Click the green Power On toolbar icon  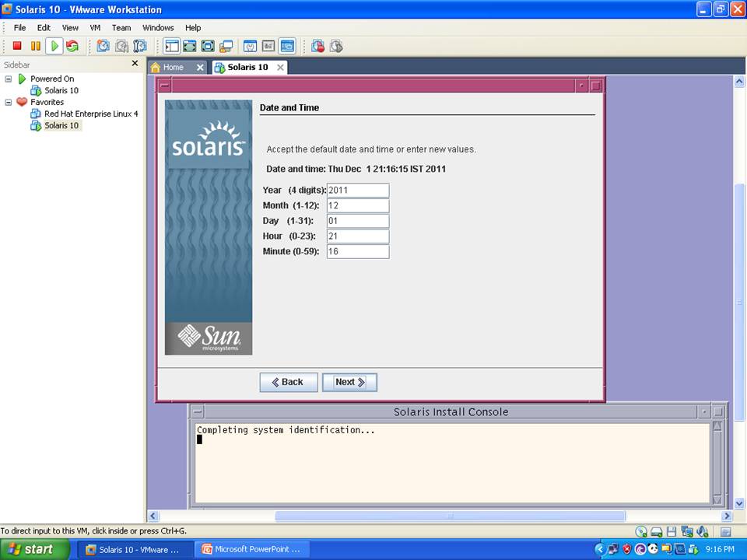54,46
